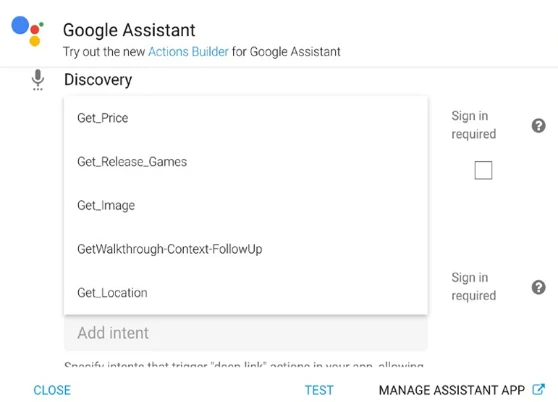
Task: Click the Discovery section heading
Action: [98, 80]
